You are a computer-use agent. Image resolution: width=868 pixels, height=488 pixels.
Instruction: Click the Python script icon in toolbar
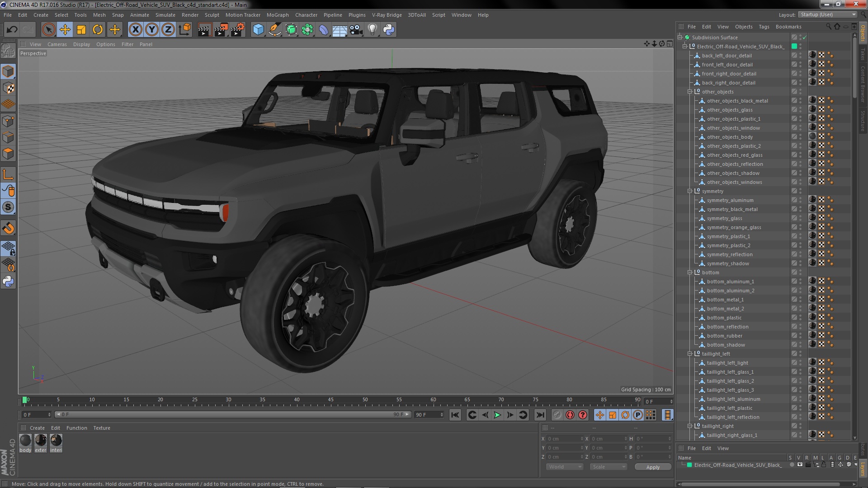click(389, 30)
